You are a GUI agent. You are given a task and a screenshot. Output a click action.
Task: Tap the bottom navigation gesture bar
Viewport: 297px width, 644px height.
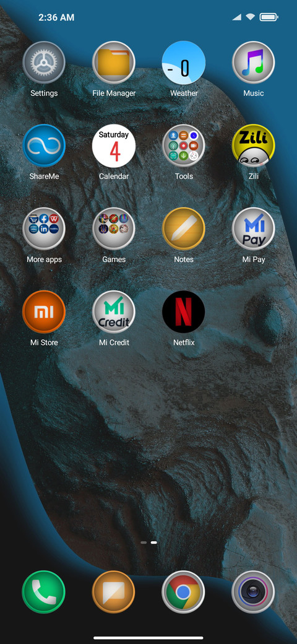(x=148, y=638)
